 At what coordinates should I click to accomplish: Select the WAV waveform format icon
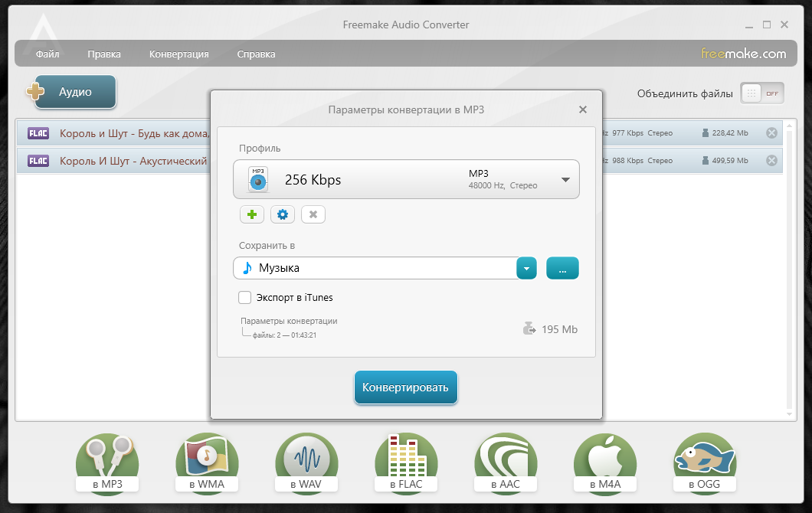pos(306,462)
